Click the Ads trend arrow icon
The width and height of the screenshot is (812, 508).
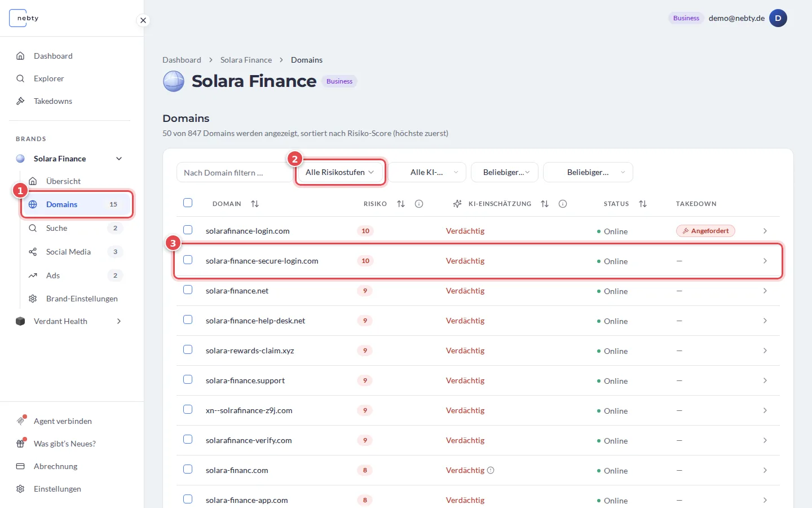tap(33, 275)
